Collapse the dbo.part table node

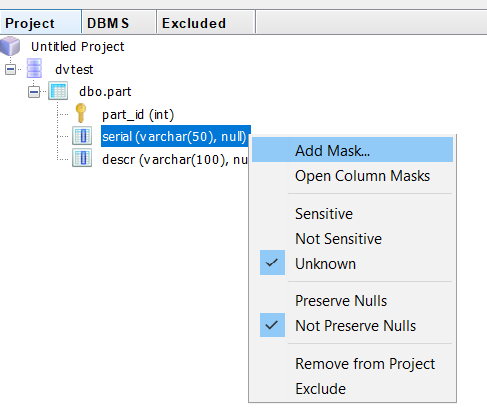pos(34,92)
